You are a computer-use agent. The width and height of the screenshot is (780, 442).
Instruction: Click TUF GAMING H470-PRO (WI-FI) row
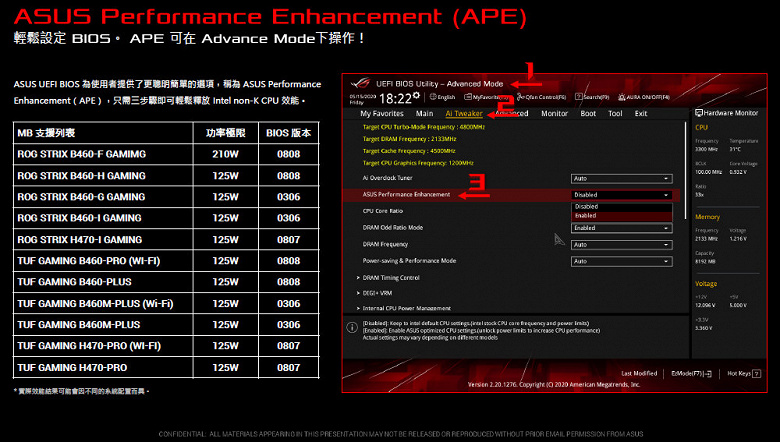[166, 346]
